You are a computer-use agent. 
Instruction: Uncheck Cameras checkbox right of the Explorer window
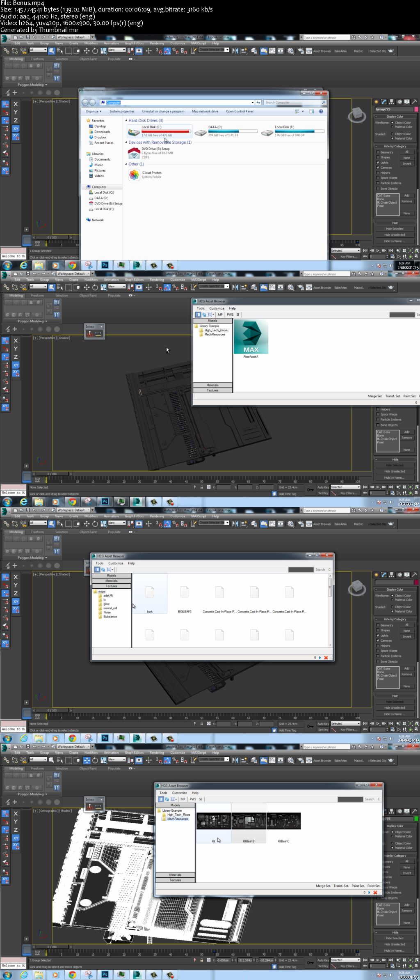(378, 168)
